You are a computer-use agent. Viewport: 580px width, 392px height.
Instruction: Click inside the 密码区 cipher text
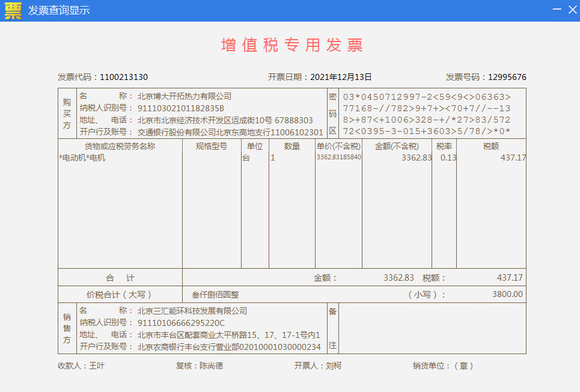[x=426, y=114]
